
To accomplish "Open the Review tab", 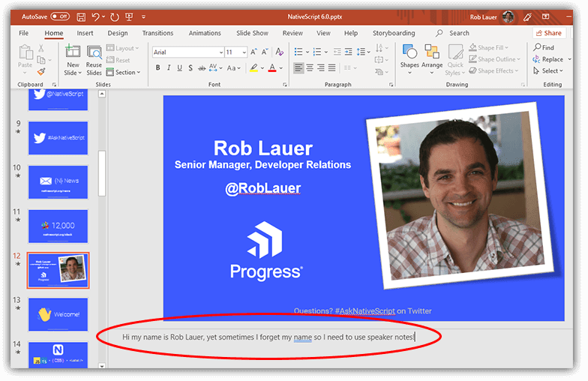I will [x=292, y=33].
